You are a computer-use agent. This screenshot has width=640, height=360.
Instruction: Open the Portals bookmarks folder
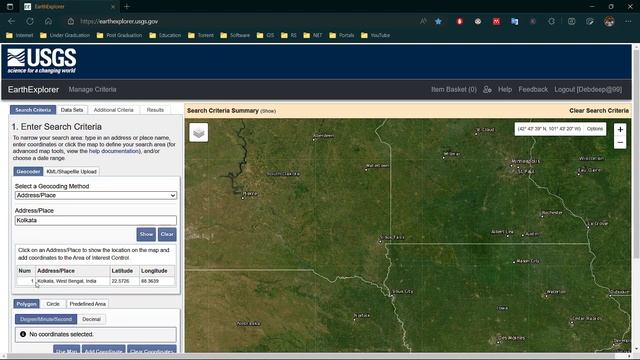pyautogui.click(x=342, y=36)
